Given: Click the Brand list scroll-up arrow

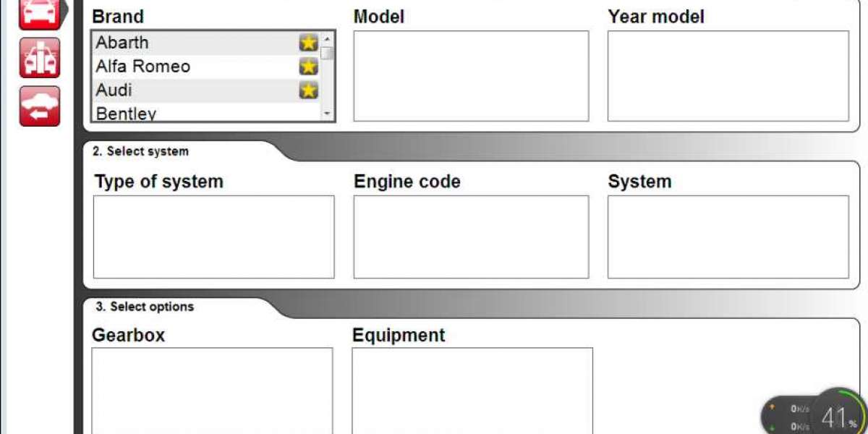Looking at the screenshot, I should coord(327,39).
